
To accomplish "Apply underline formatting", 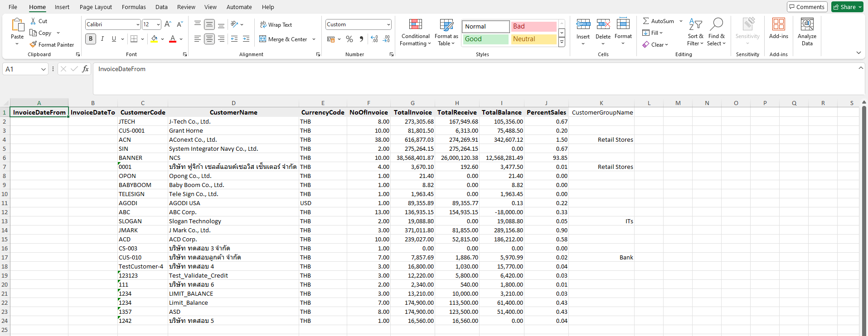I will (x=114, y=39).
